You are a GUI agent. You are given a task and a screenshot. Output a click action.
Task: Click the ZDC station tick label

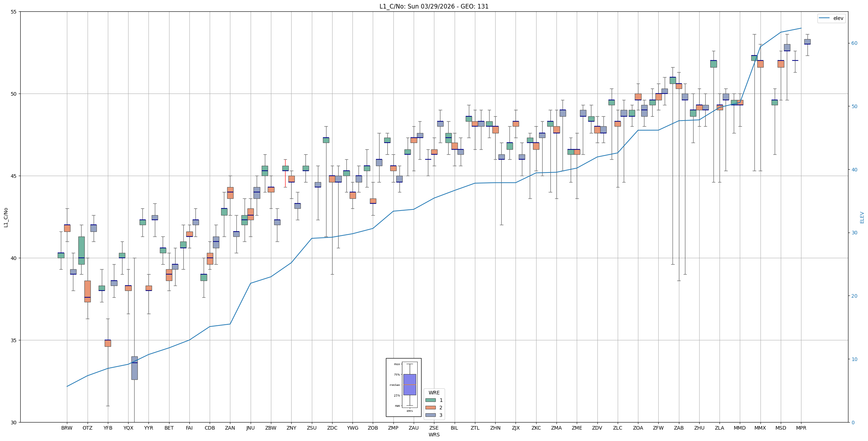(332, 428)
